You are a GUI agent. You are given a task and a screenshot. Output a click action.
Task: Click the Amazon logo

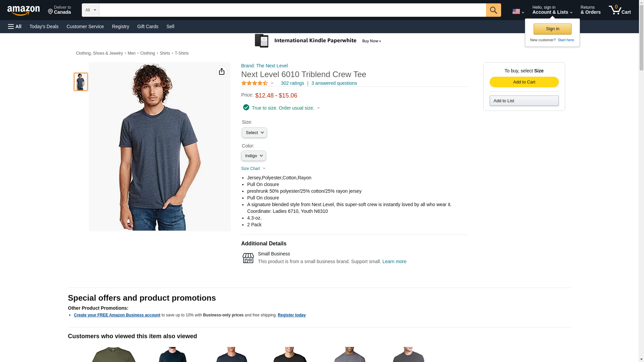point(23,10)
